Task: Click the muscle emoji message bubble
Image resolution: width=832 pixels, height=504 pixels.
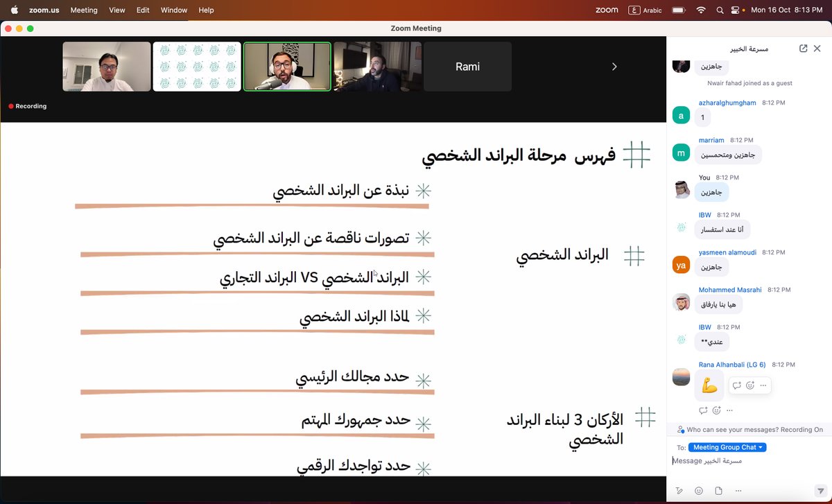Action: (x=709, y=385)
